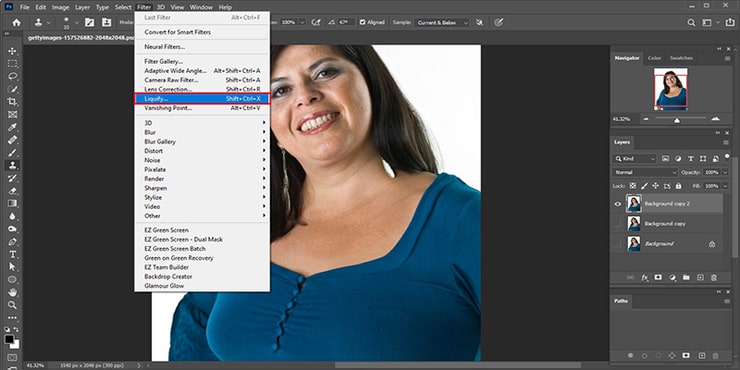Screen dimensions: 740x370
Task: Open the workspace switcher dropdown
Action: [x=710, y=22]
